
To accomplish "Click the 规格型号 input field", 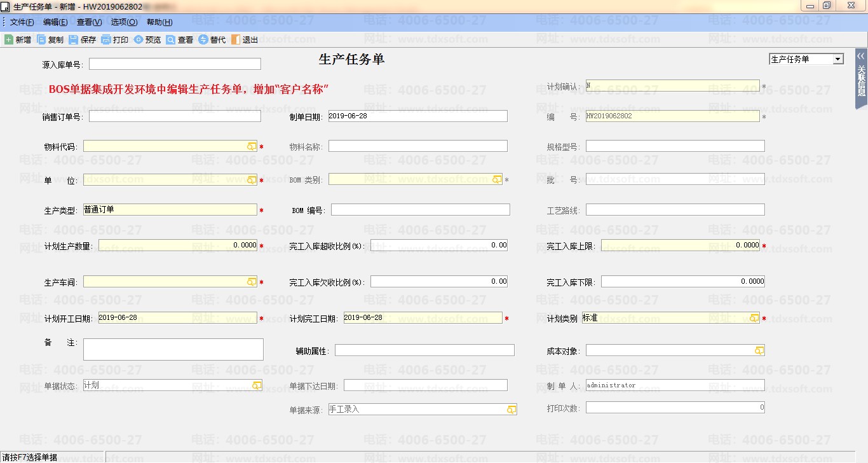I will (x=675, y=146).
